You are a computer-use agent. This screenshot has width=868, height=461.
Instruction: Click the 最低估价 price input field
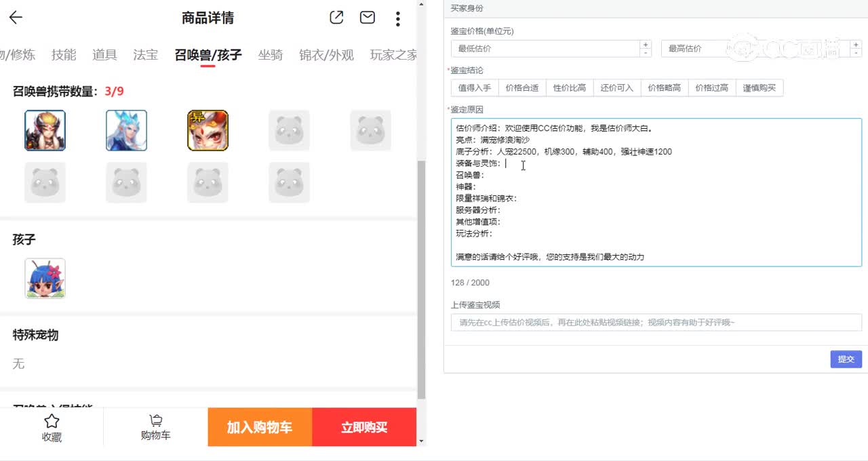[542, 48]
